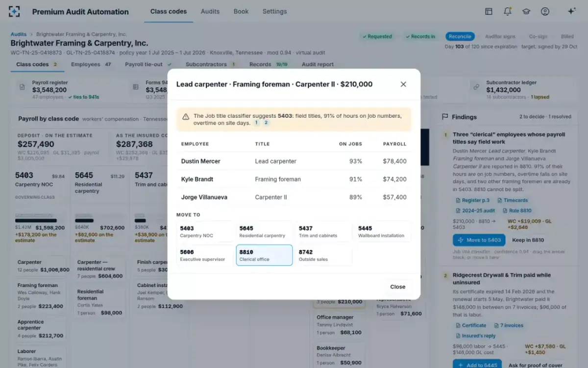Select the Payroll tie-out sub-tab
The height and width of the screenshot is (368, 588).
pos(148,64)
